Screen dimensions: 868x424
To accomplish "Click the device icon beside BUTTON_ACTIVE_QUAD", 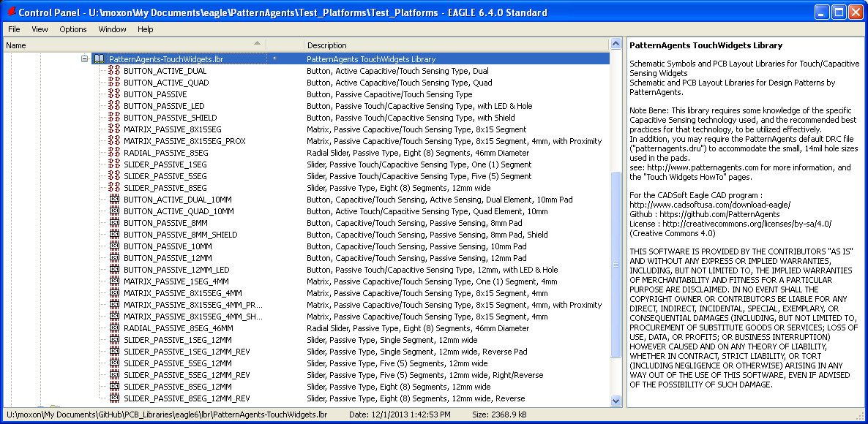I will point(114,83).
